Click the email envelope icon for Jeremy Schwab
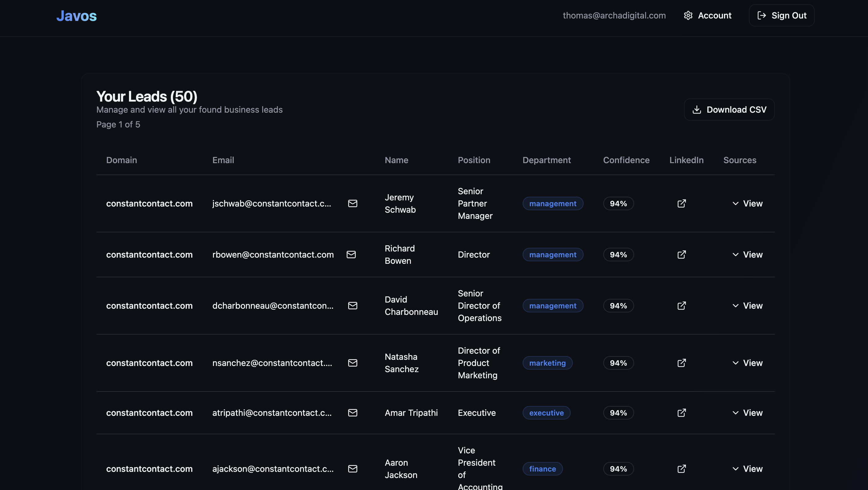The image size is (868, 490). click(353, 203)
